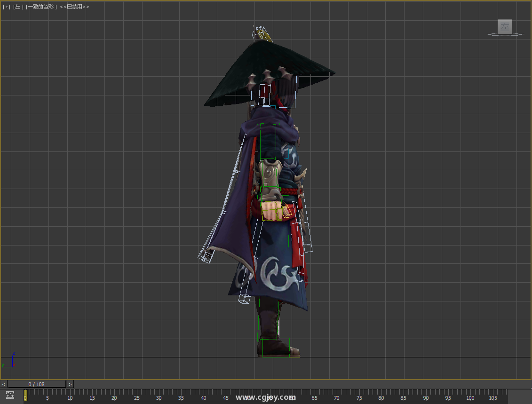Step to next frame with right arrow
This screenshot has height=404, width=532.
(x=70, y=384)
